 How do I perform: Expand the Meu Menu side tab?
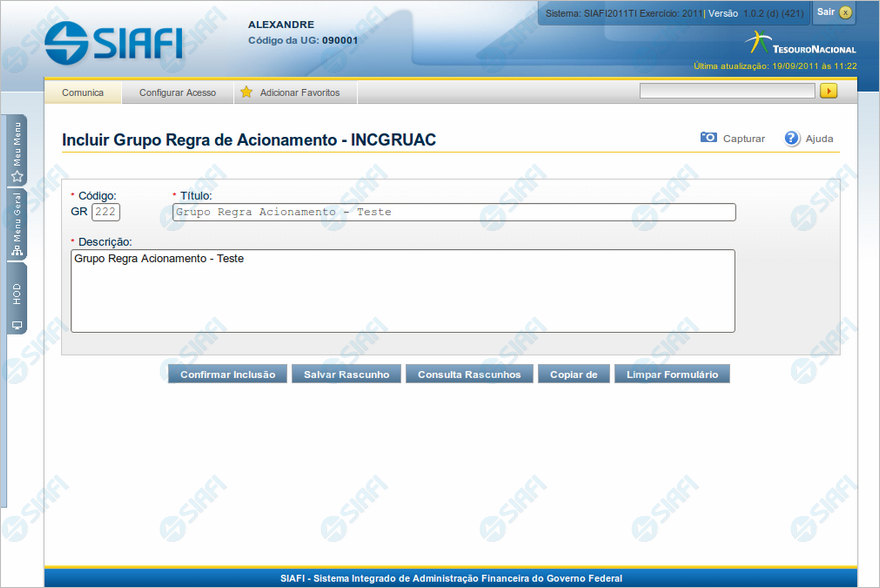17,152
